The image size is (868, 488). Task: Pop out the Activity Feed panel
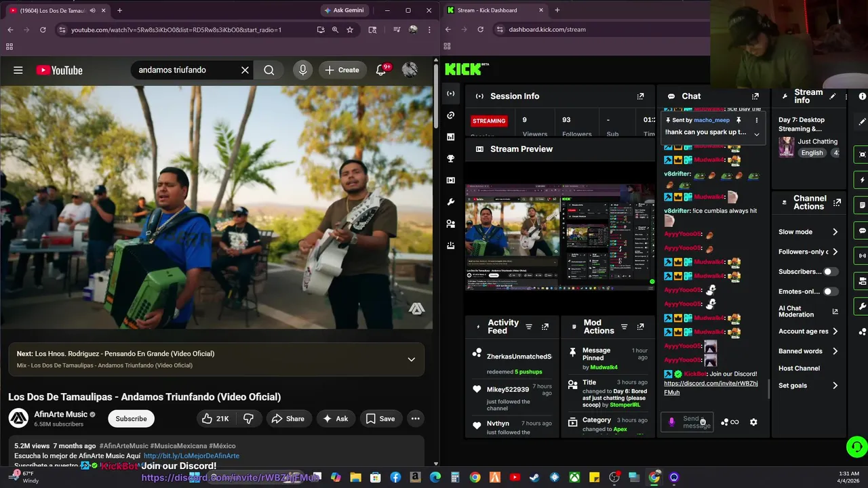pyautogui.click(x=545, y=327)
